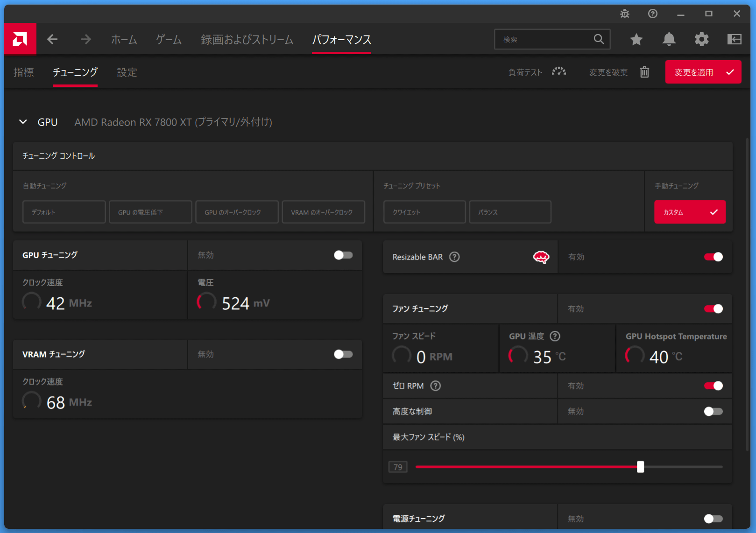The height and width of the screenshot is (533, 756).
Task: Open the ゲーム tab
Action: pyautogui.click(x=169, y=39)
